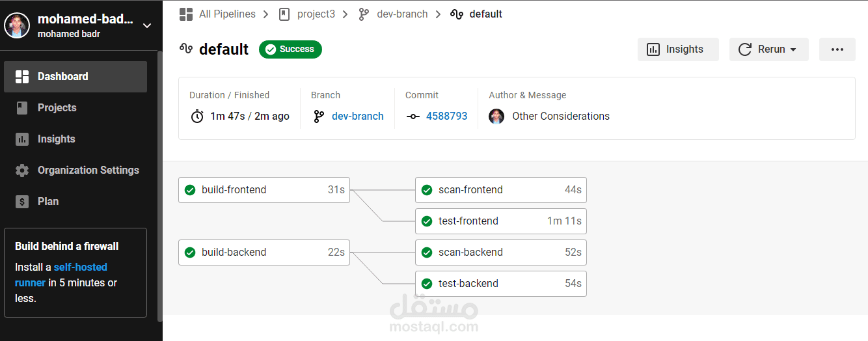Click the green check on build-frontend job
The width and height of the screenshot is (868, 341).
190,190
